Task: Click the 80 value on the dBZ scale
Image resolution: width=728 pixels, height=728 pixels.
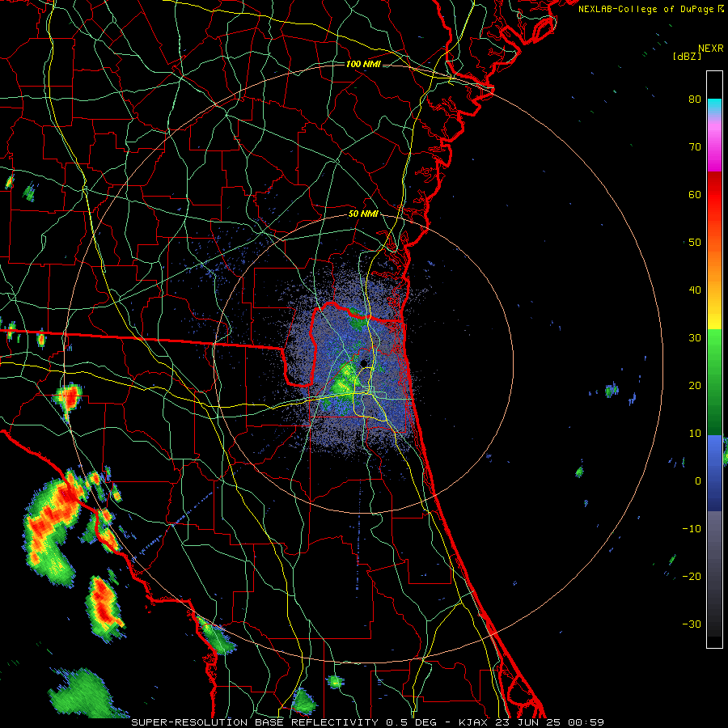Action: [695, 99]
